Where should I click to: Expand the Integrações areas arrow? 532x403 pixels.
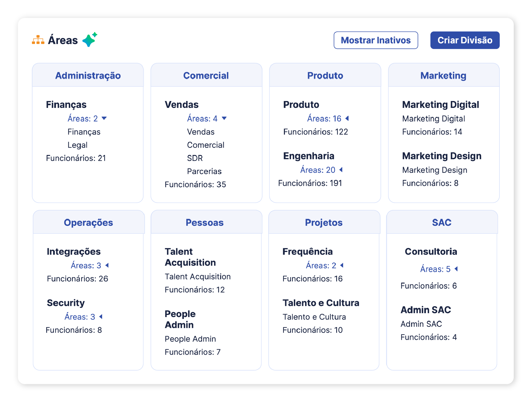click(x=107, y=265)
